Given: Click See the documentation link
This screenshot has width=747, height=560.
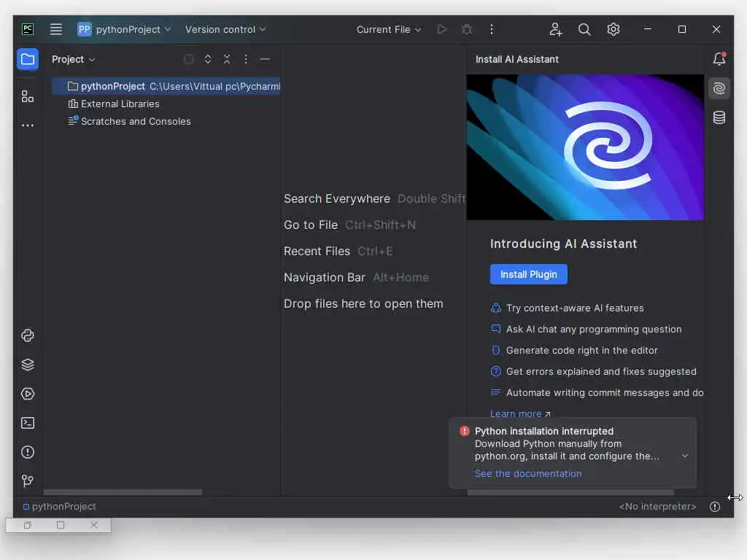Looking at the screenshot, I should pyautogui.click(x=528, y=474).
